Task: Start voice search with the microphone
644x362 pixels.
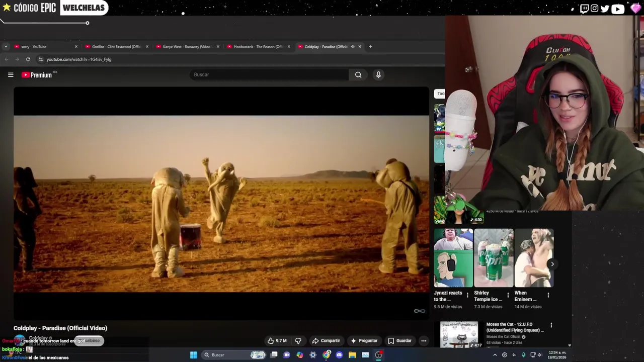Action: click(x=378, y=75)
